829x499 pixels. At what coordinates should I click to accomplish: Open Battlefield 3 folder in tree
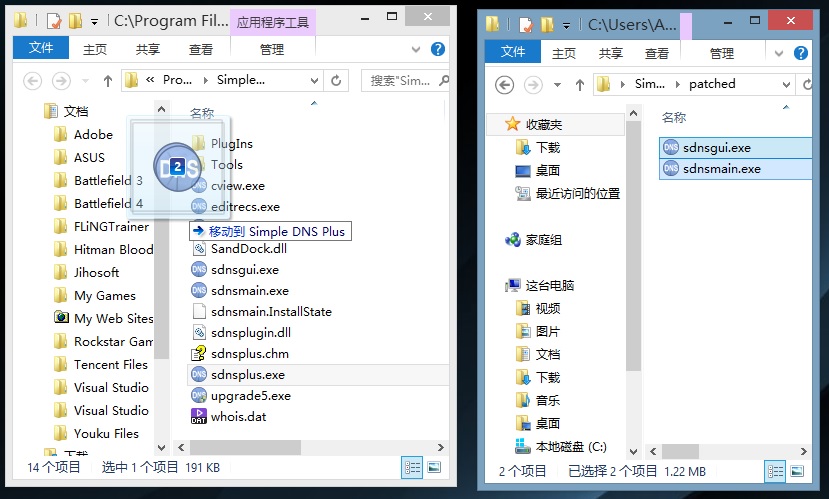[99, 180]
